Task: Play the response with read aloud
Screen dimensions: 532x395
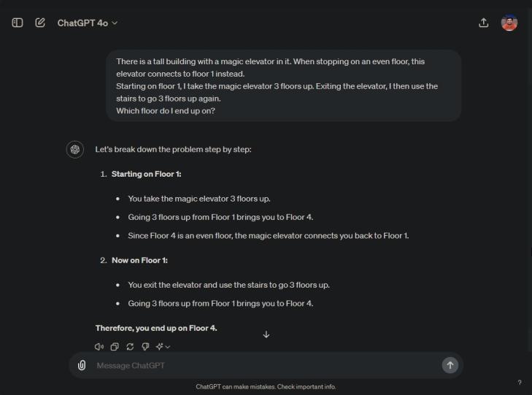Action: tap(99, 347)
